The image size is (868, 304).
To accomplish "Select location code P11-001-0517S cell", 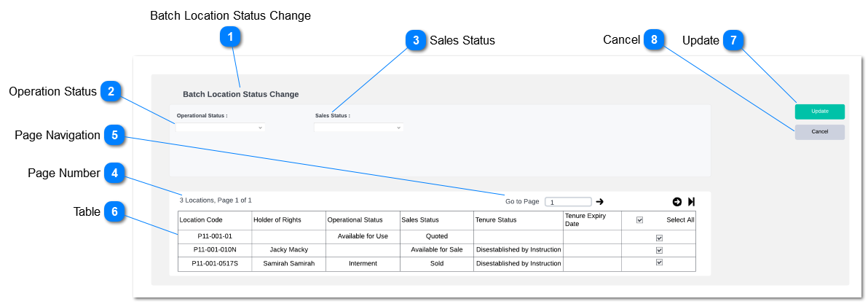I will click(x=215, y=264).
